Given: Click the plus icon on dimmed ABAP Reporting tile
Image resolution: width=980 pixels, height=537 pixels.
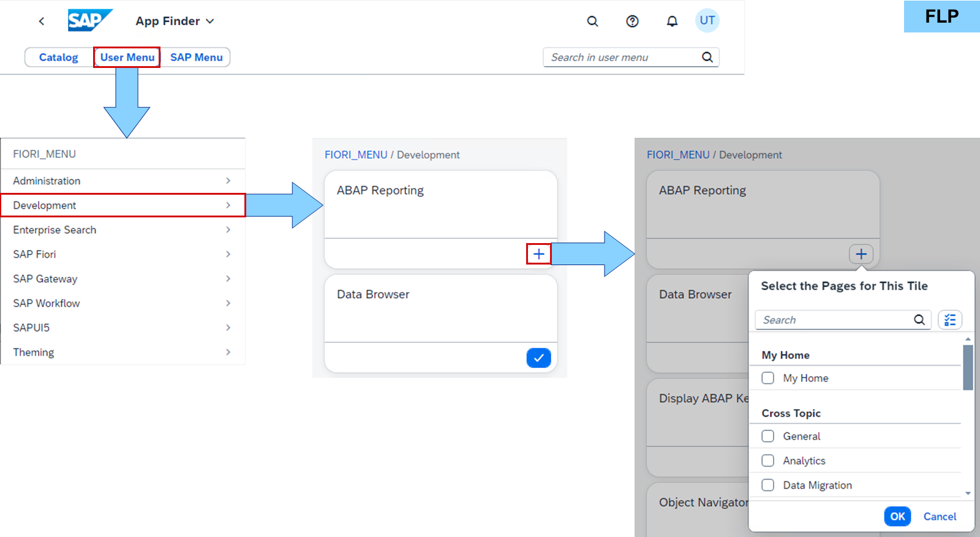Looking at the screenshot, I should 861,253.
